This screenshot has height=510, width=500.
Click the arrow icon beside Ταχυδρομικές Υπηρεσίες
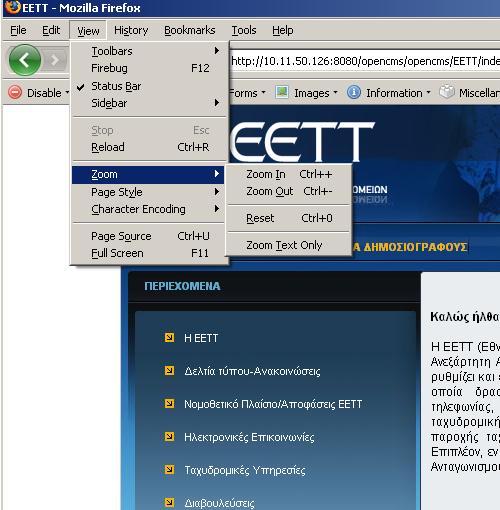click(x=169, y=469)
